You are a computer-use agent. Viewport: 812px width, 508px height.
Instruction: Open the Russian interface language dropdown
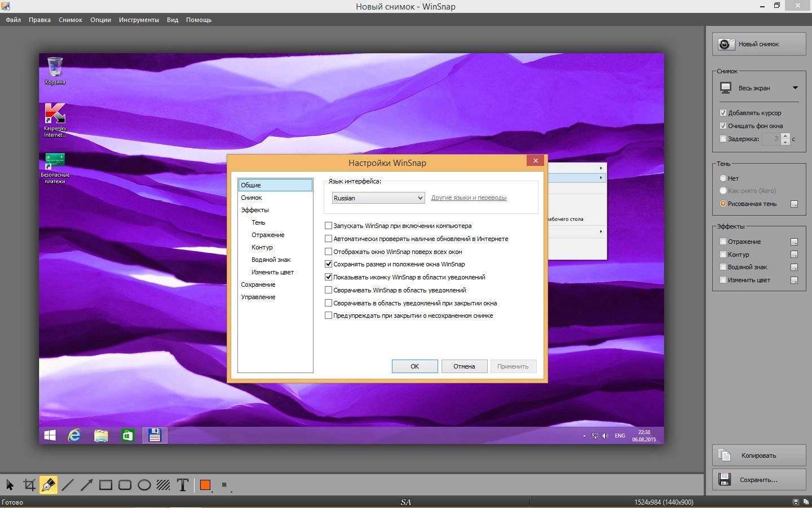(378, 198)
